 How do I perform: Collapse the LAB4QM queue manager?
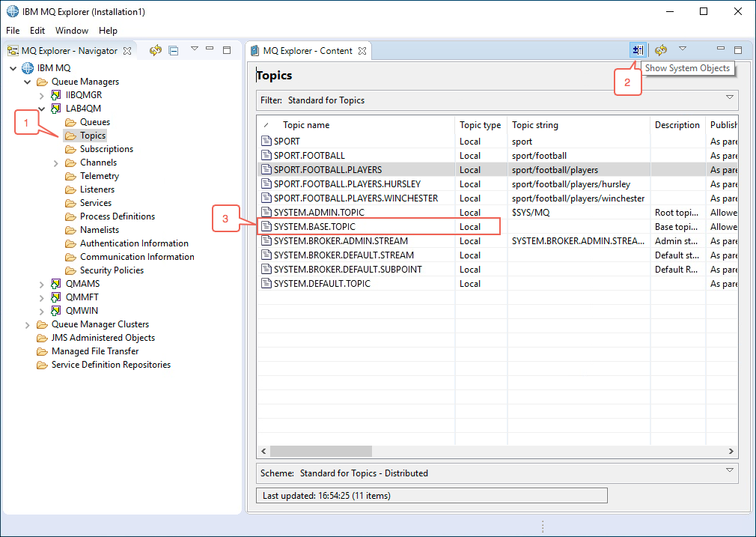[x=42, y=109]
